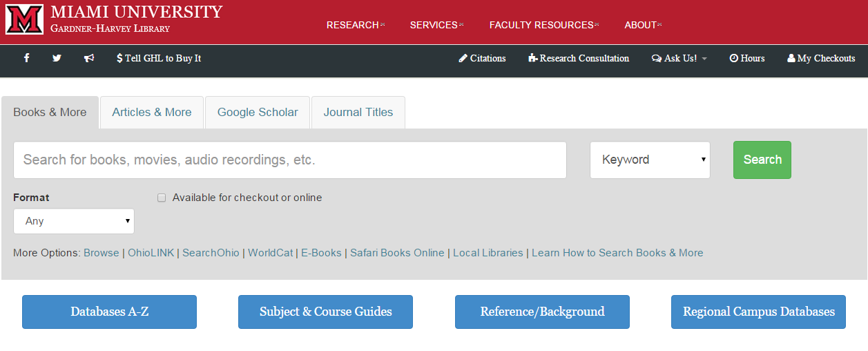This screenshot has width=868, height=351.
Task: Open the ABOUT menu
Action: tap(643, 25)
